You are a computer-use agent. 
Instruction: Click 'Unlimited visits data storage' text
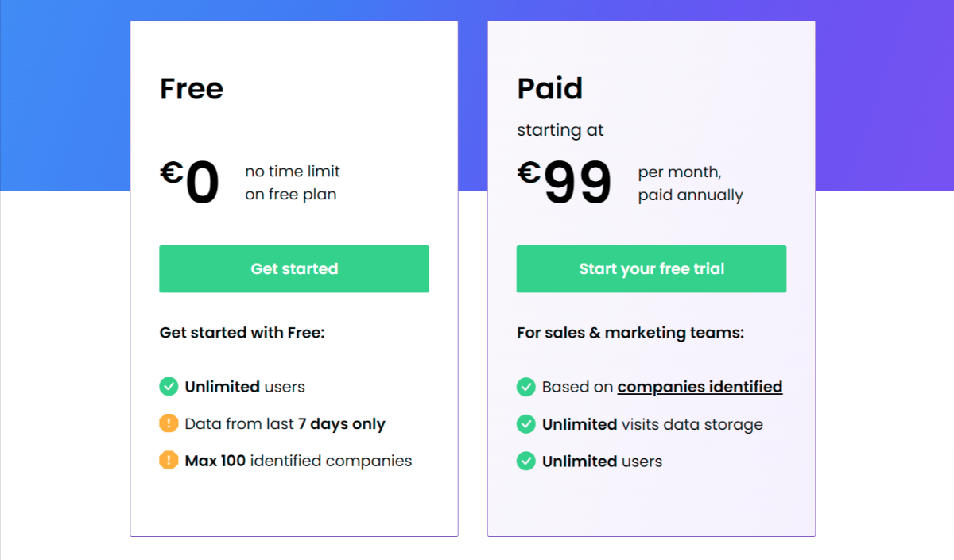click(x=653, y=424)
